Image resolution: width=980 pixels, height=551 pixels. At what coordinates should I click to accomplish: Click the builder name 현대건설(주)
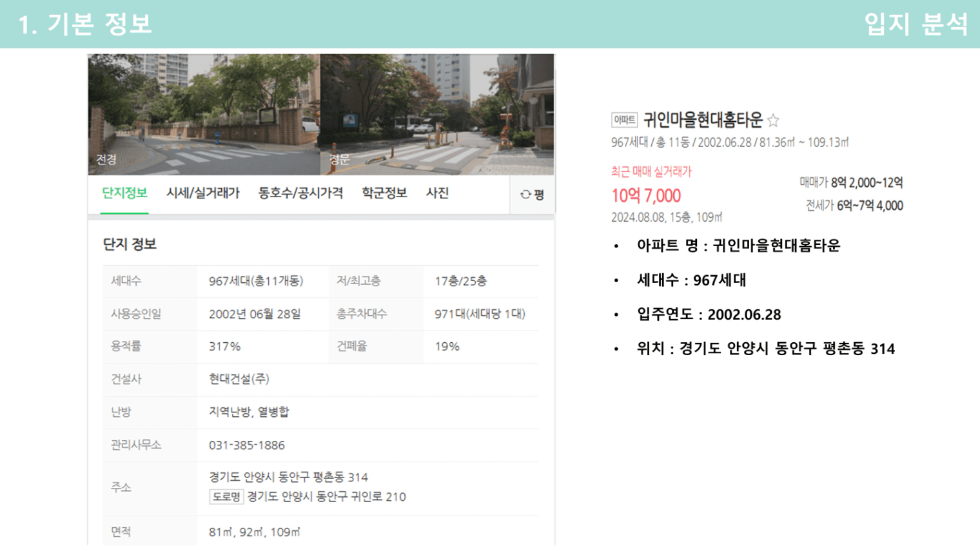pos(239,379)
